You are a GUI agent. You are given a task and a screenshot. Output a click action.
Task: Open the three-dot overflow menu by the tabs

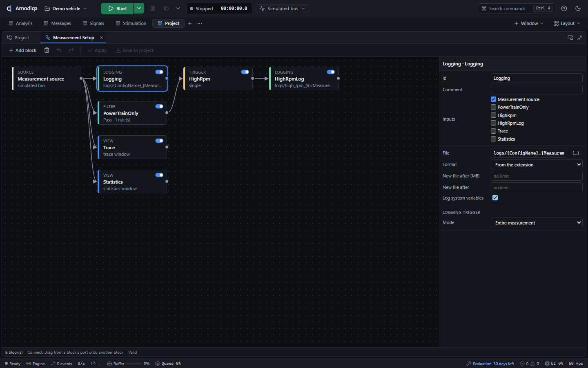pyautogui.click(x=200, y=23)
